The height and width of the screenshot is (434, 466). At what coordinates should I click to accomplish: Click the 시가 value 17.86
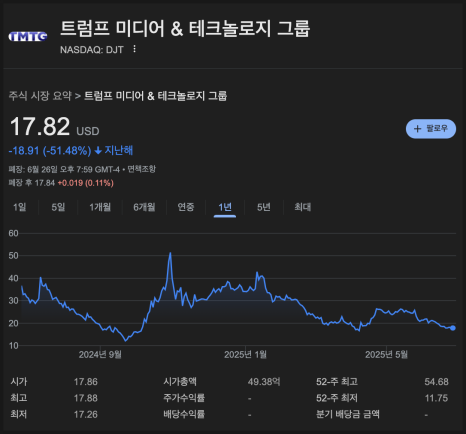86,382
